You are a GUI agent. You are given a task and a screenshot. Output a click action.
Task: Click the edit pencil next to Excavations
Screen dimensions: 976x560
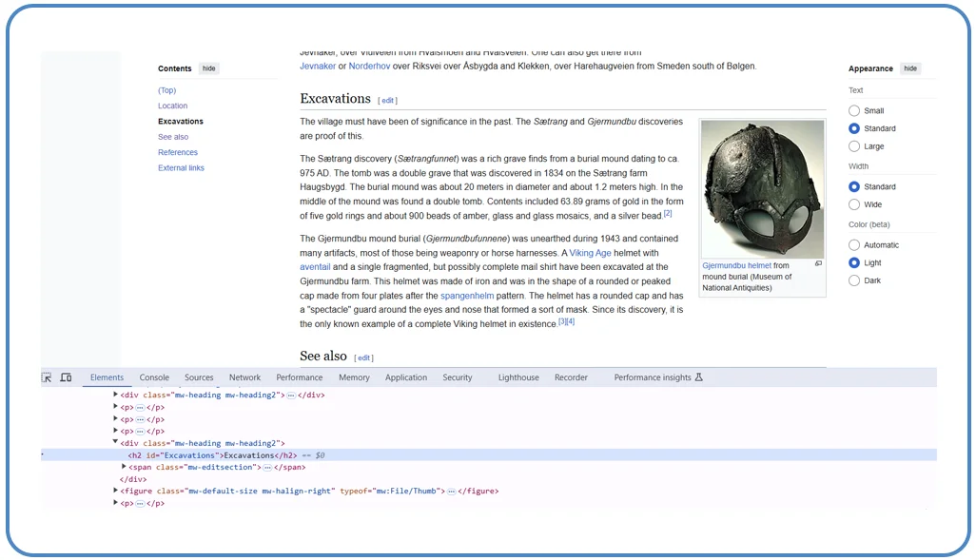click(x=387, y=100)
